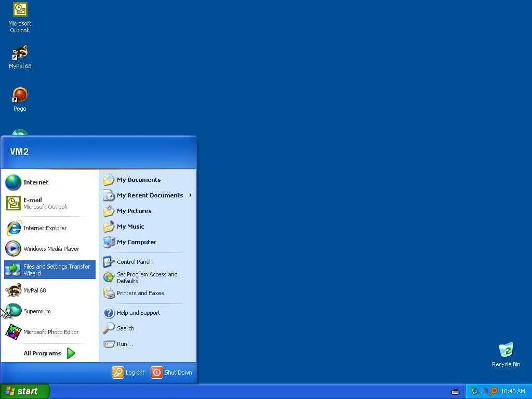Click Control Panel icon
Image resolution: width=532 pixels, height=399 pixels.
[109, 262]
